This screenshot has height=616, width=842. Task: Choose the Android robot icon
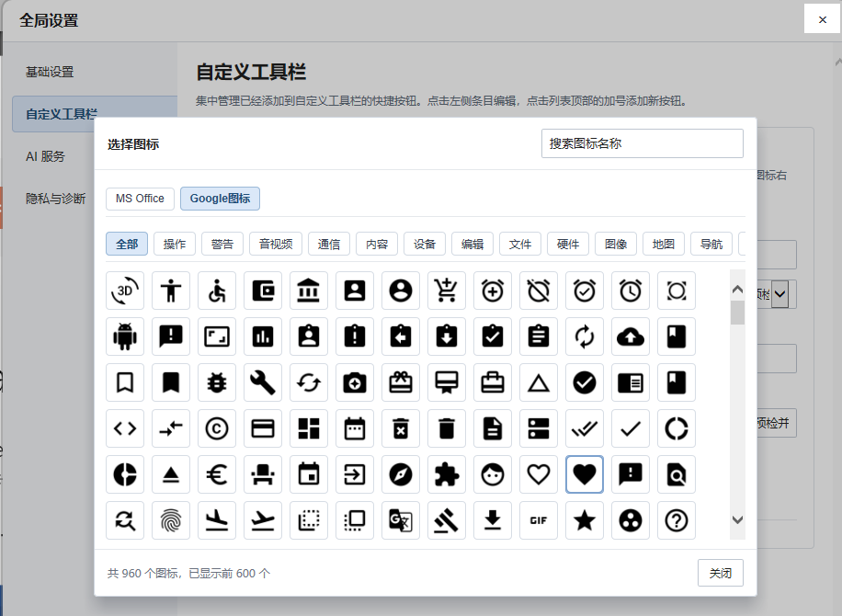tap(125, 337)
